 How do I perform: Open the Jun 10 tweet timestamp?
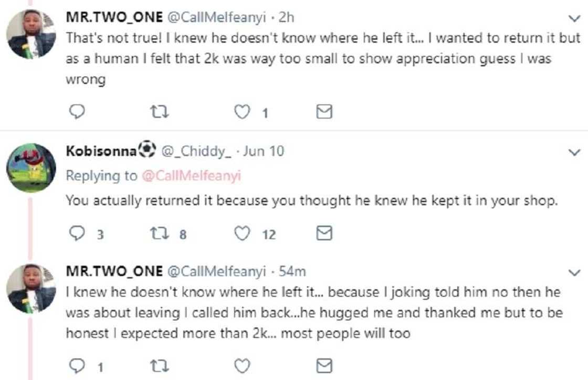coord(264,152)
